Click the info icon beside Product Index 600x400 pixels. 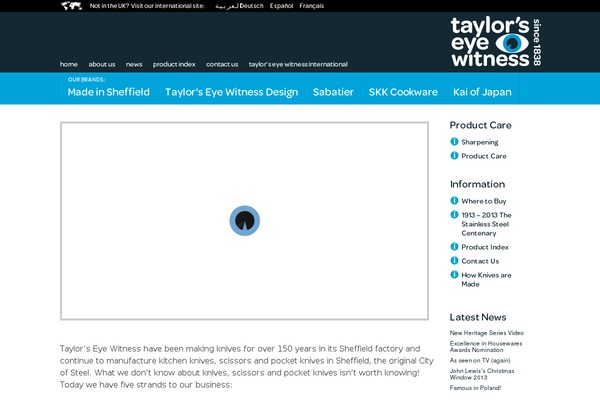pos(454,247)
